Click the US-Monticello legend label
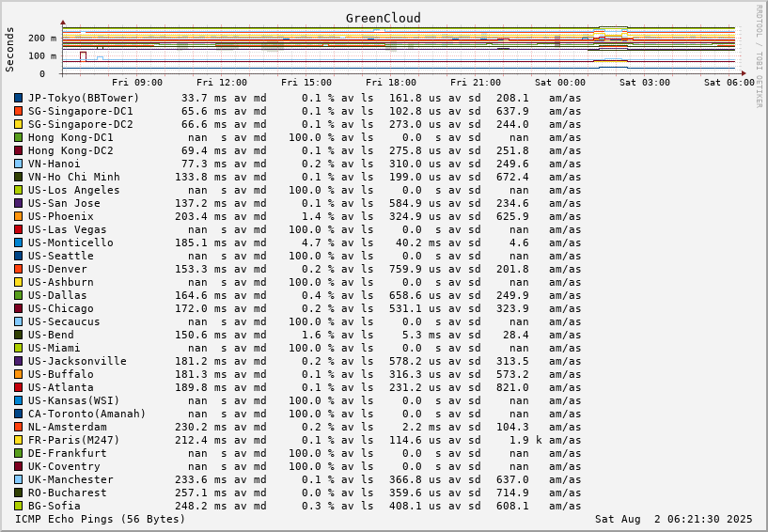768x532 pixels. pos(71,243)
